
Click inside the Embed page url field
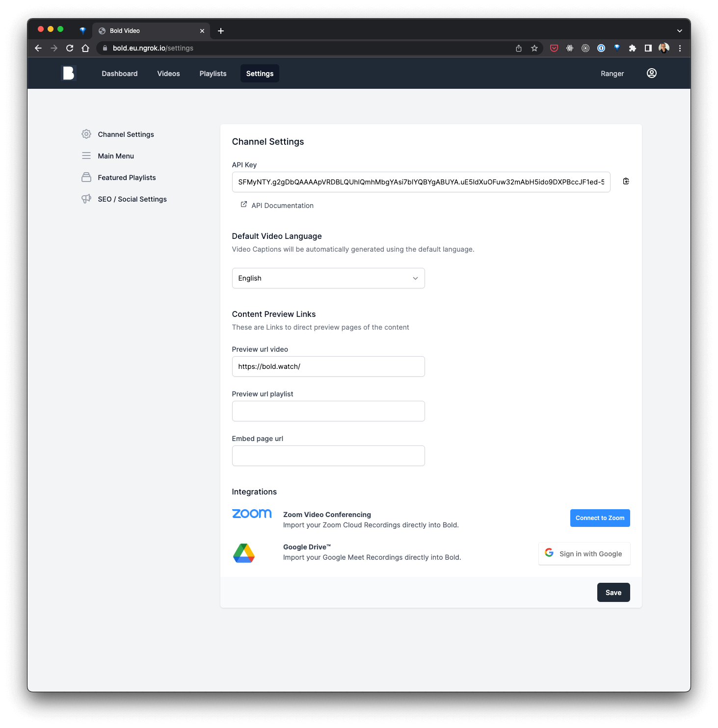point(328,455)
